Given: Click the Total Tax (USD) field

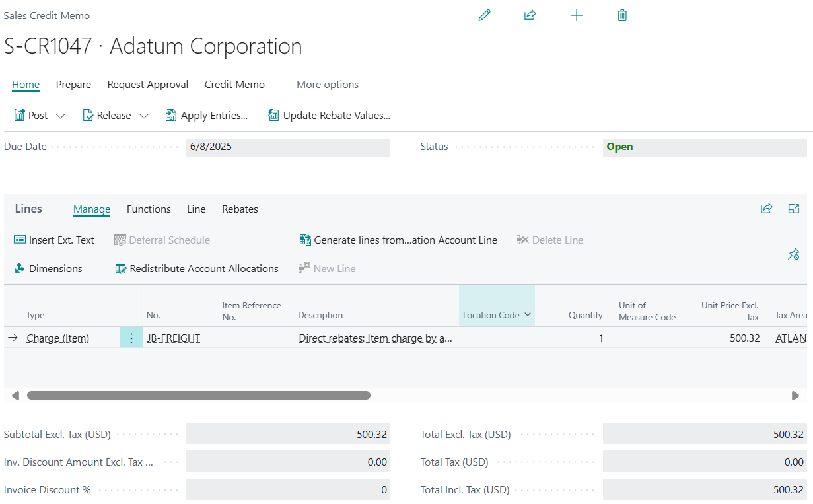Looking at the screenshot, I should click(705, 462).
